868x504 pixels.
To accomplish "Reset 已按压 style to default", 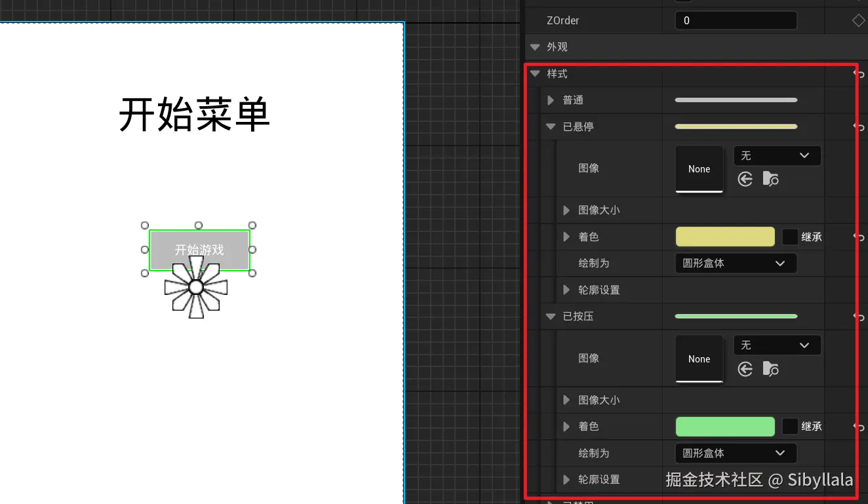I will 859,317.
